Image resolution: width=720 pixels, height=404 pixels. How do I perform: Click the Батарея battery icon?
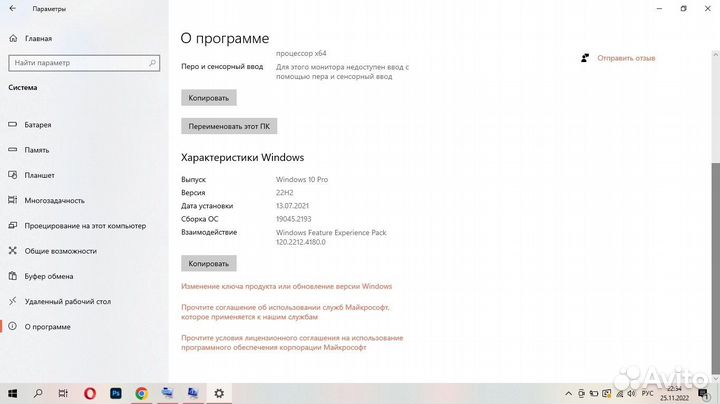pos(13,124)
